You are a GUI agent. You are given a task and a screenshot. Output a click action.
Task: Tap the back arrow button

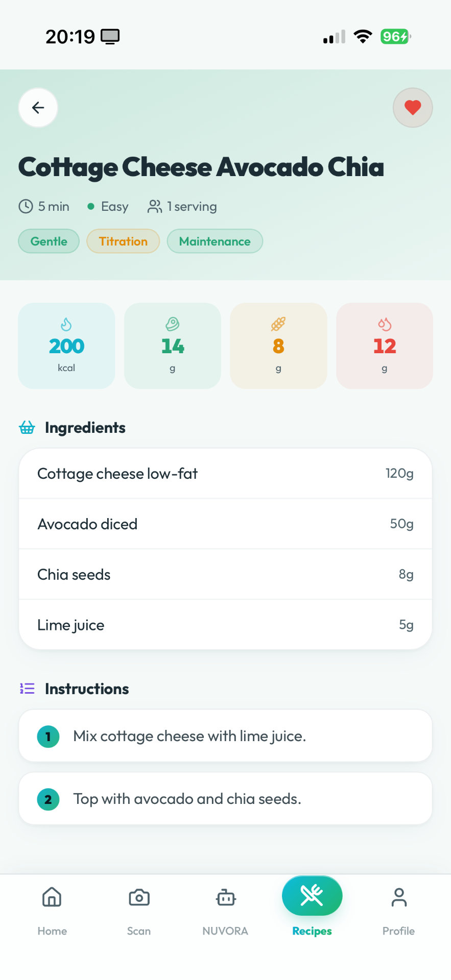point(38,108)
